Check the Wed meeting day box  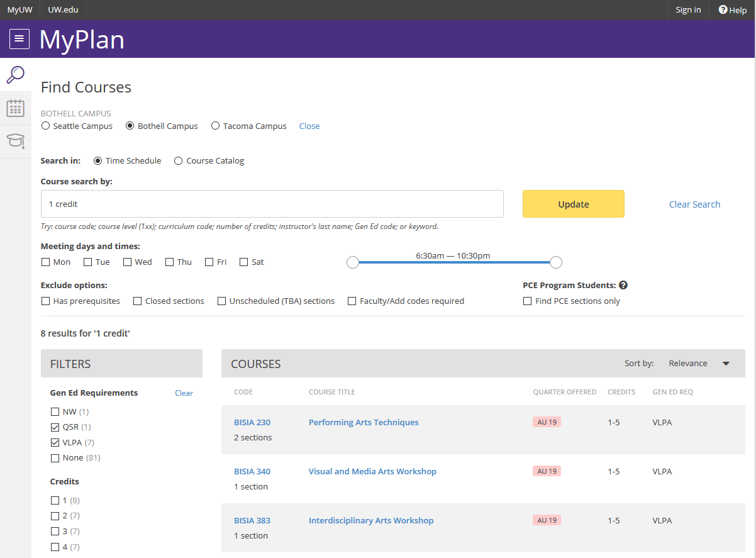[x=127, y=262]
